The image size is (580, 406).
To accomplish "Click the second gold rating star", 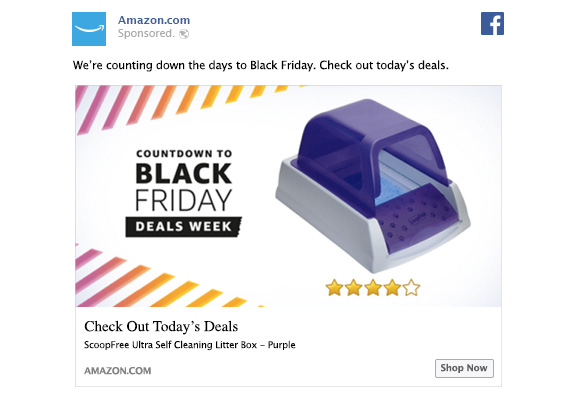I will click(x=354, y=288).
